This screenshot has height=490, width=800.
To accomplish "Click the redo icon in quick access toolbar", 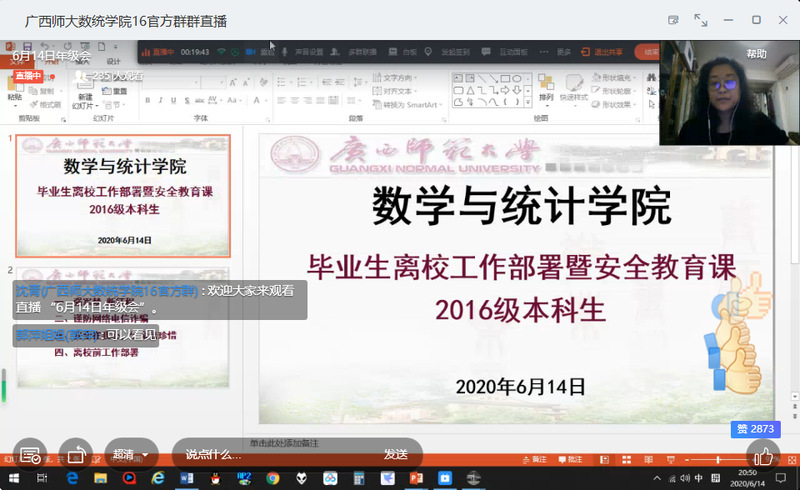I will [x=67, y=46].
